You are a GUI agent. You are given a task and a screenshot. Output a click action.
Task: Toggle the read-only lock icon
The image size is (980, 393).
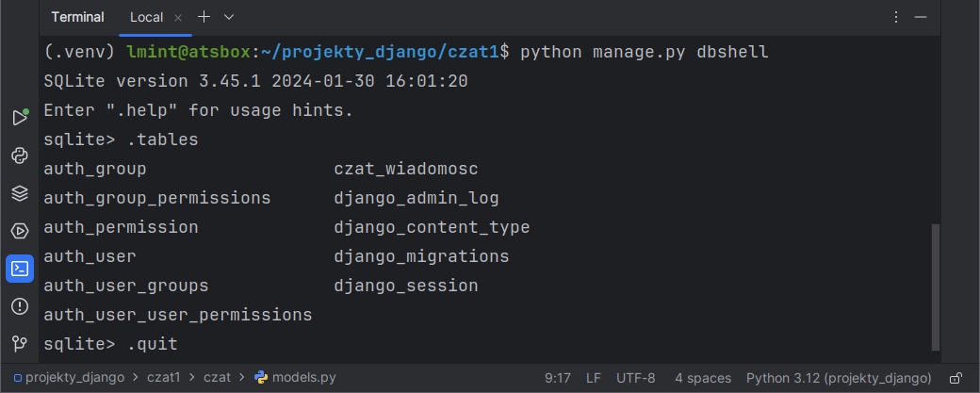pos(955,378)
